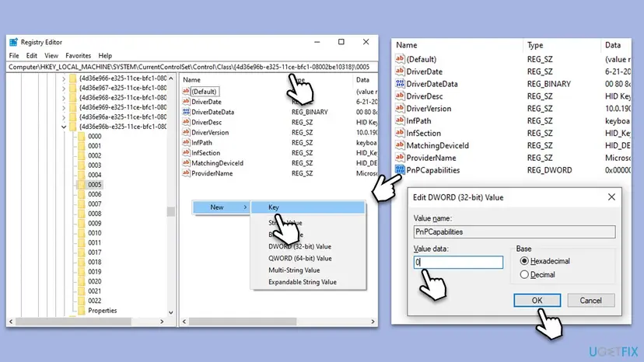This screenshot has width=644, height=362.
Task: Click the MatchingDeviceId icon in right panel
Action: 400,145
